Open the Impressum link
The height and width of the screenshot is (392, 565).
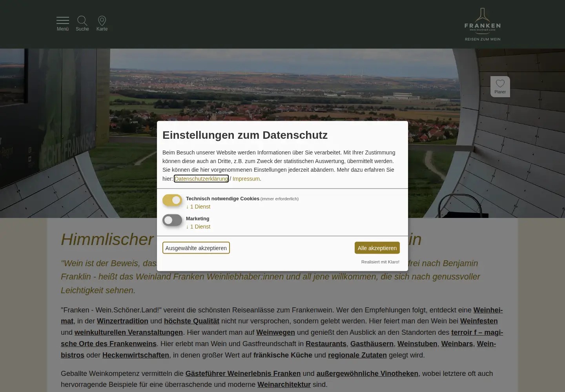[246, 179]
